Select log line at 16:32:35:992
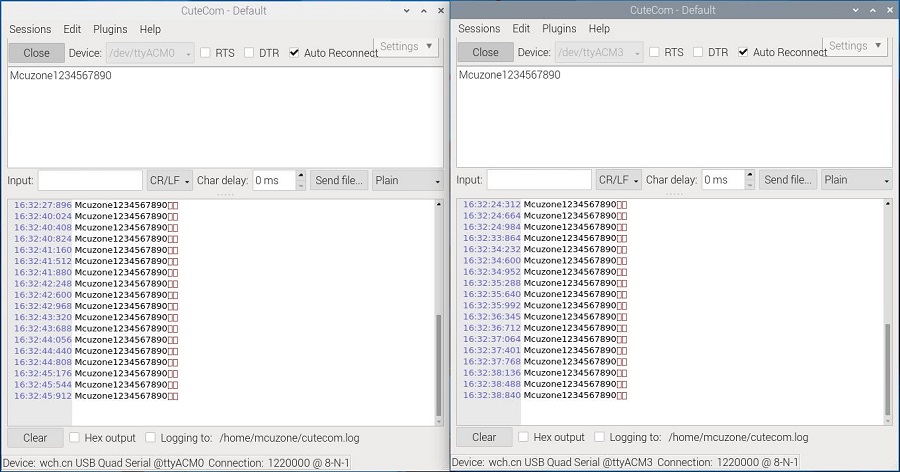This screenshot has height=472, width=900. 545,305
